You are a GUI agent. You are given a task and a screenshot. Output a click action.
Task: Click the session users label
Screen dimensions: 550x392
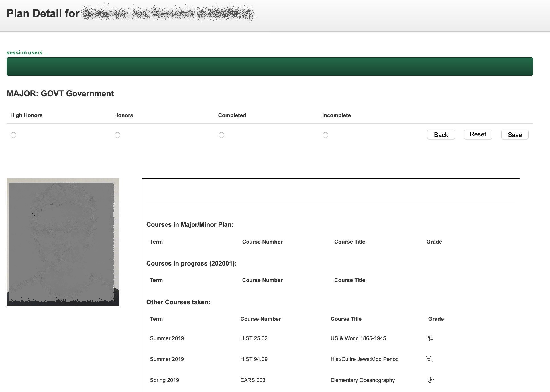click(x=28, y=53)
